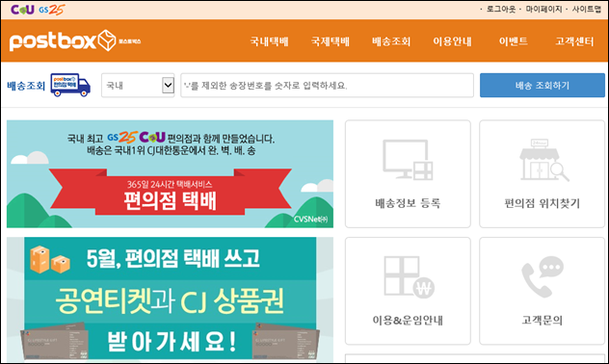The height and width of the screenshot is (364, 609).
Task: Open the 국내택배 menu
Action: [x=269, y=41]
